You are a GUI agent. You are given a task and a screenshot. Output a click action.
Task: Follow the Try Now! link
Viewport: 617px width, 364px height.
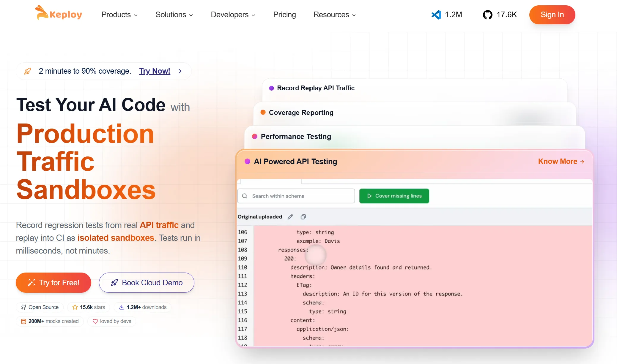click(x=155, y=71)
